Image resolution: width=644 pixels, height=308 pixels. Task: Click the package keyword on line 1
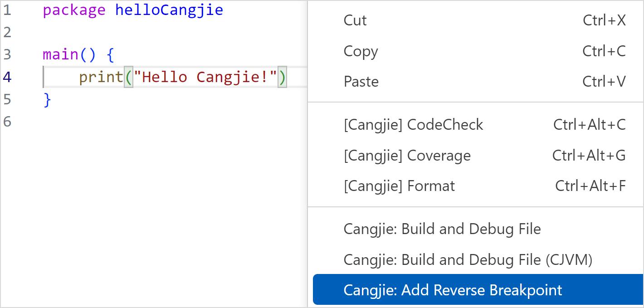74,10
